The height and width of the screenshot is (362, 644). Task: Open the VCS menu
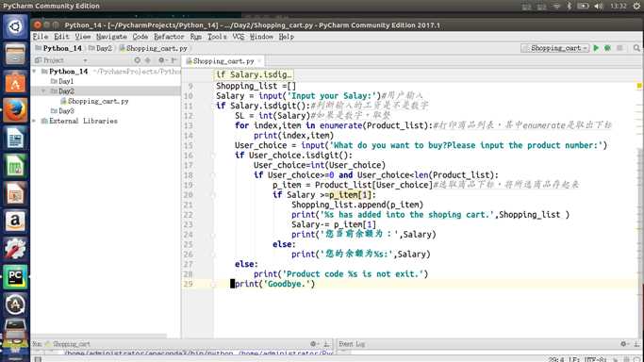pos(239,37)
